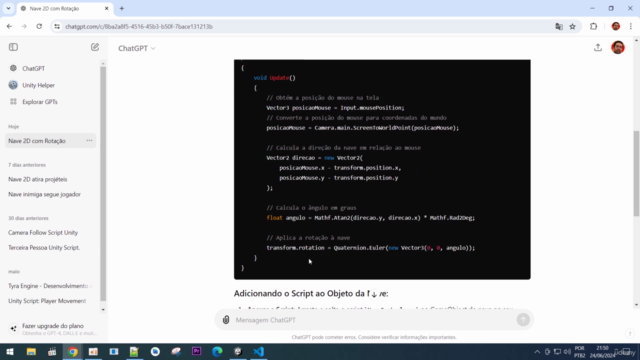The width and height of the screenshot is (640, 360).
Task: Open Unity Hub from the taskbar
Action: [x=238, y=351]
